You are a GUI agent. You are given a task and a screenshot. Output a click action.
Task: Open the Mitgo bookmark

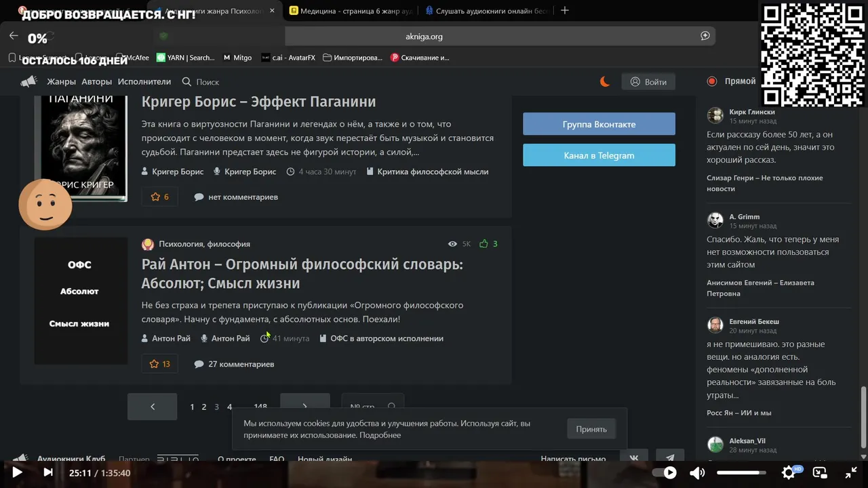click(x=237, y=58)
